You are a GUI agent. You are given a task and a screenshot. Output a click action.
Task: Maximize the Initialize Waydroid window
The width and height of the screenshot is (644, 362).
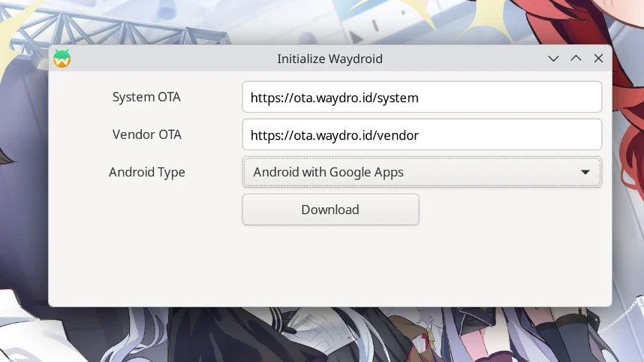[576, 59]
